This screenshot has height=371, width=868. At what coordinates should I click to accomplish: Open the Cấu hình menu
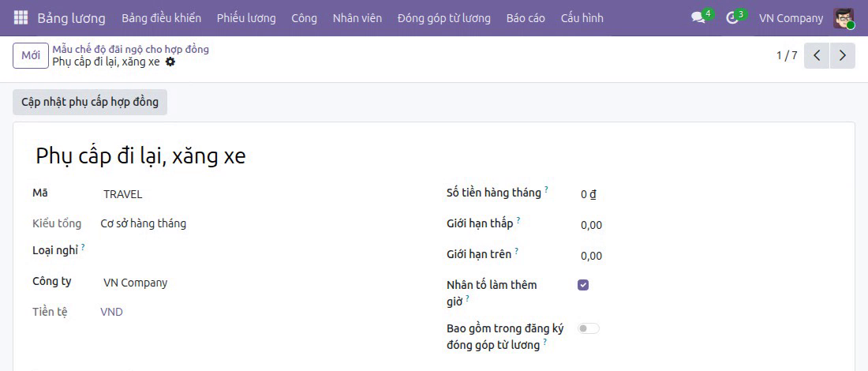point(582,18)
